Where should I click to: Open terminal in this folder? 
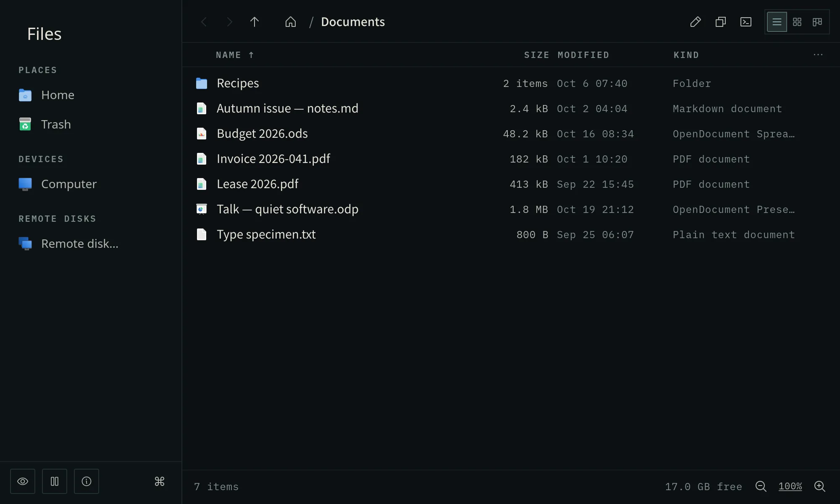click(746, 22)
